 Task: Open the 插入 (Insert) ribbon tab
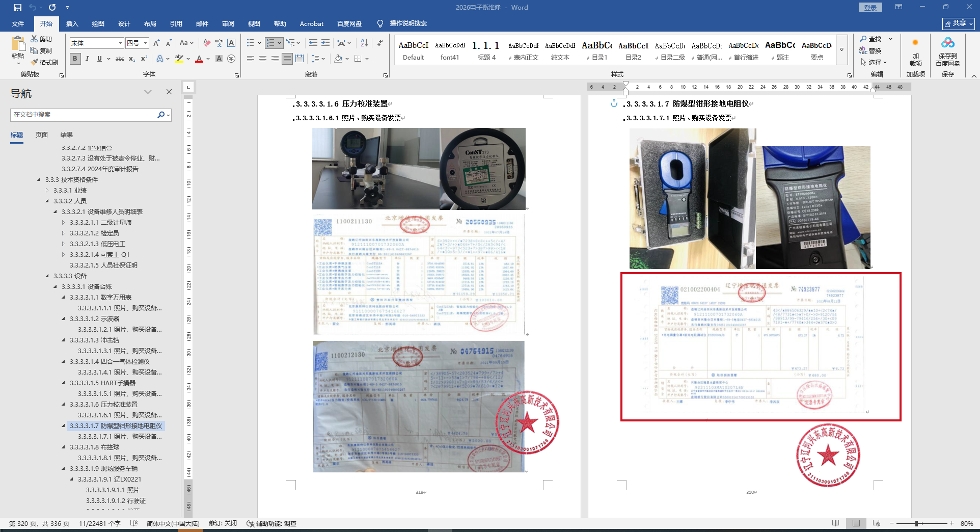click(x=72, y=23)
